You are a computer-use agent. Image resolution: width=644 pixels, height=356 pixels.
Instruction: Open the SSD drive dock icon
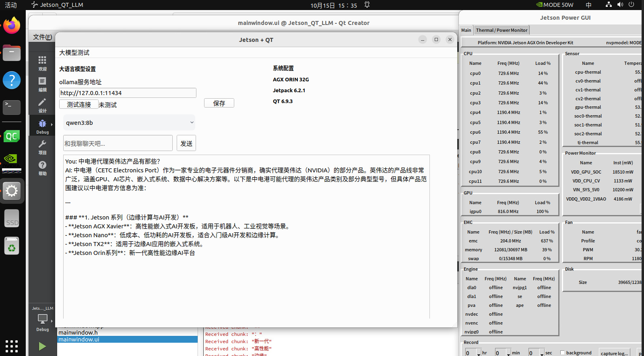(12, 218)
